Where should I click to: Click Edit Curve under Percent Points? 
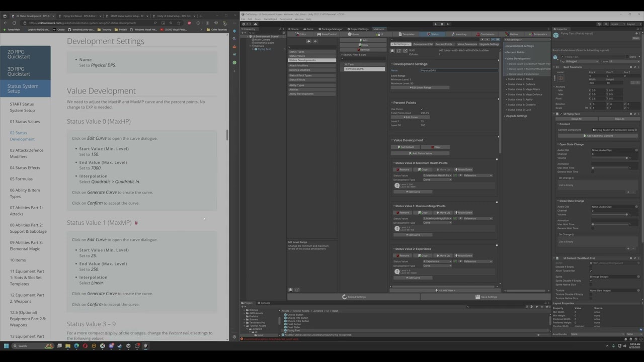click(411, 117)
